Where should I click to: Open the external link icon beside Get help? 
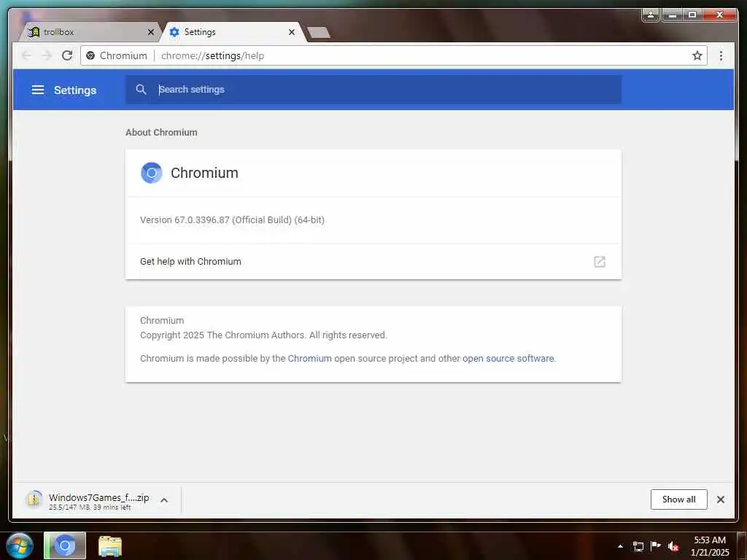tap(600, 262)
